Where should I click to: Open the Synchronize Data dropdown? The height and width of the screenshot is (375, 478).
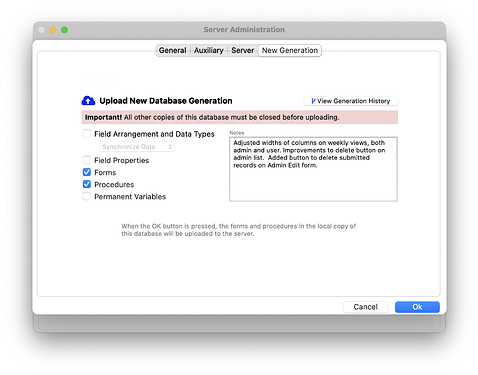[137, 147]
